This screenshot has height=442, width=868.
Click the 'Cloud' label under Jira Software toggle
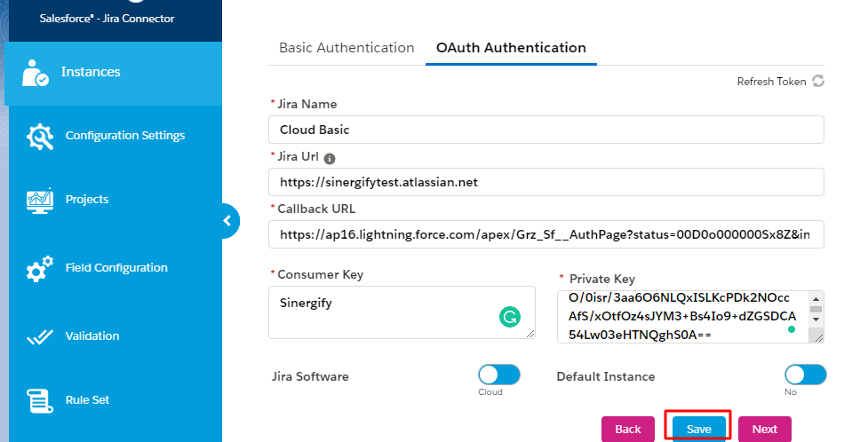click(x=490, y=392)
